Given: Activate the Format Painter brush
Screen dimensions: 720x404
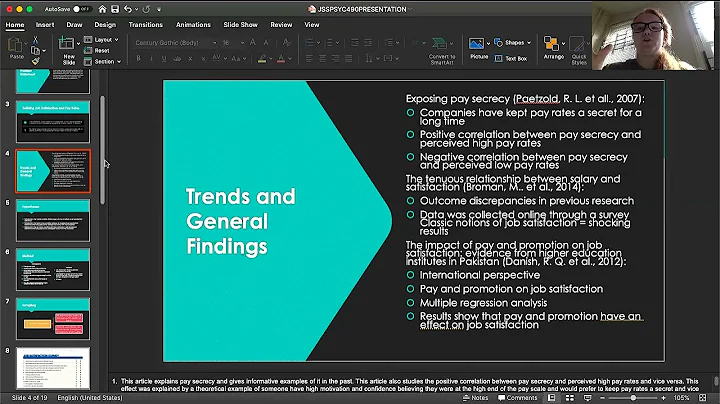Looking at the screenshot, I should click(35, 61).
